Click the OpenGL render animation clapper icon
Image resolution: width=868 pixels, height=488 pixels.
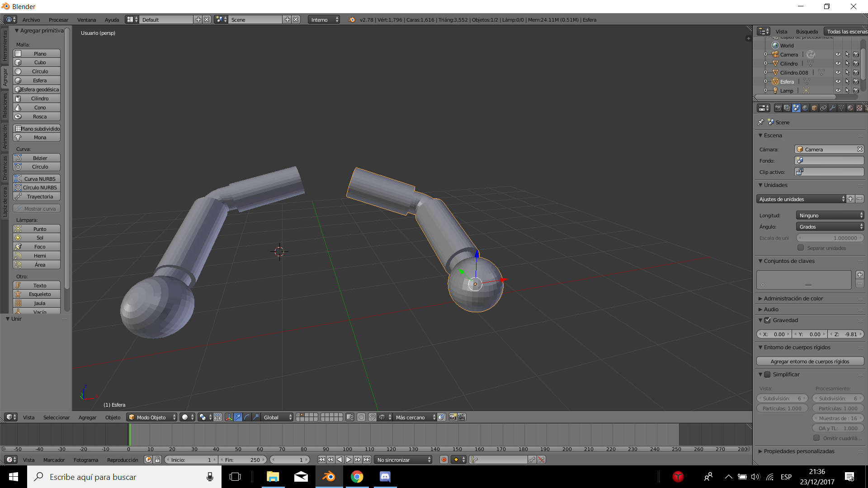(x=462, y=417)
